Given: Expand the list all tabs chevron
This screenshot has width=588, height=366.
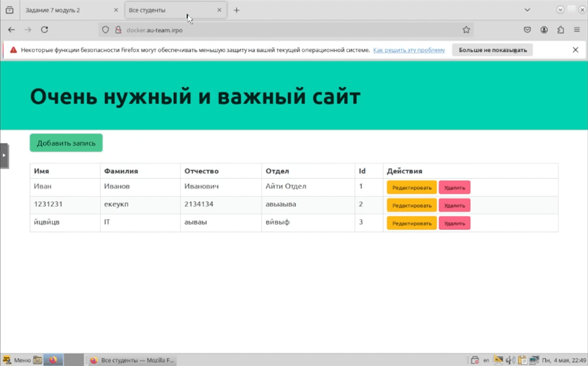Looking at the screenshot, I should 527,10.
